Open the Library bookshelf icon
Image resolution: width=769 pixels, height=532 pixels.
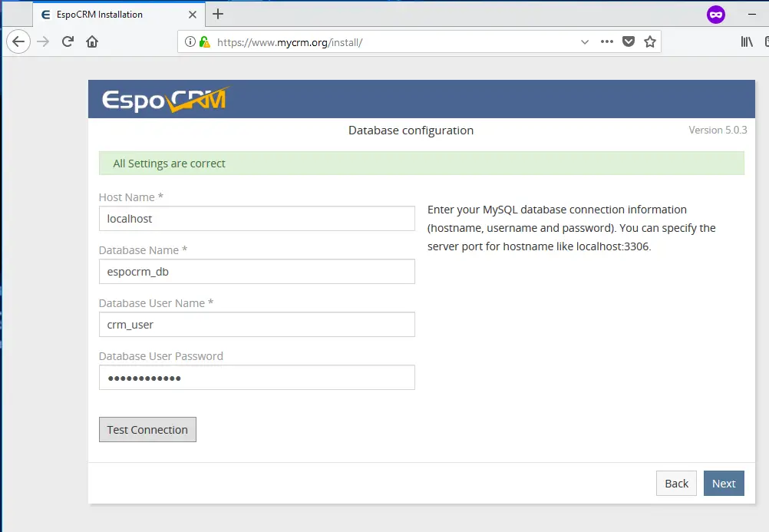747,42
